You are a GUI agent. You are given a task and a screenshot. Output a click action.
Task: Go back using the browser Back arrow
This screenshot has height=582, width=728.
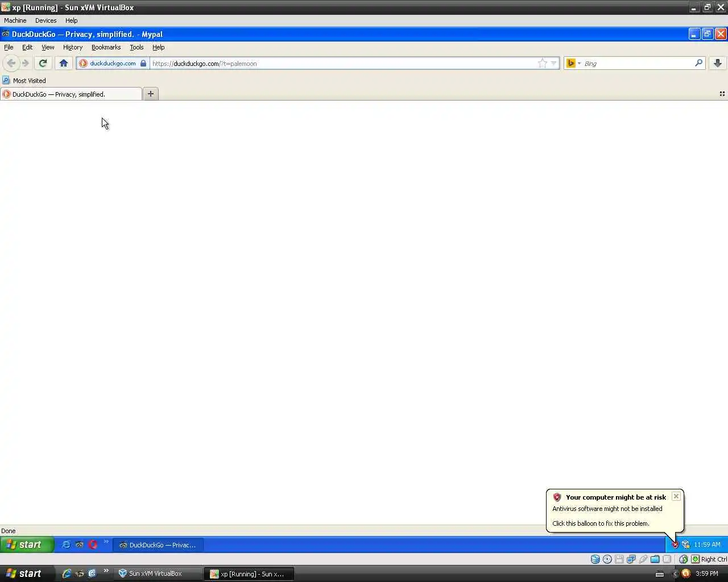11,63
